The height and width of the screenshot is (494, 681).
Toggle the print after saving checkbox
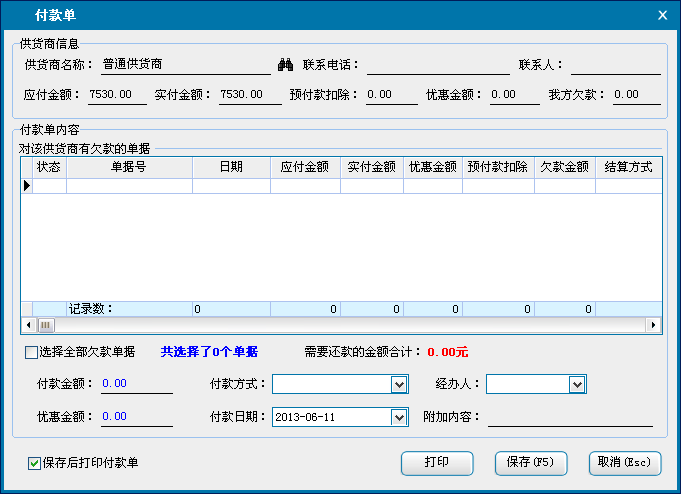(35, 463)
